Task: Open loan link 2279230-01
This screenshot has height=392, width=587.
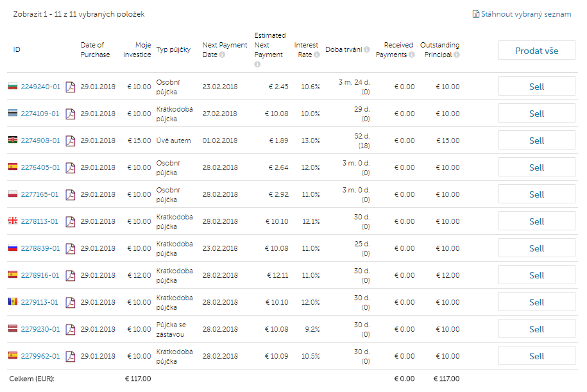Action: 40,330
